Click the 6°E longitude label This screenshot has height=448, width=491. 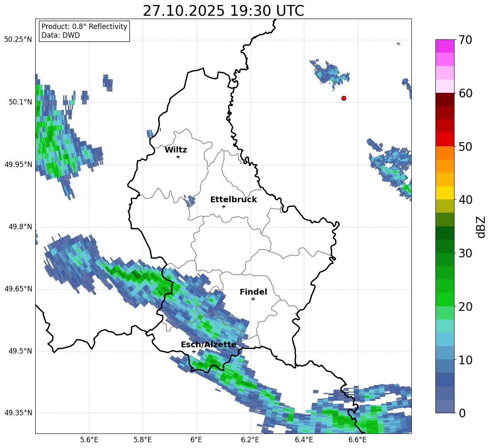[x=196, y=440]
